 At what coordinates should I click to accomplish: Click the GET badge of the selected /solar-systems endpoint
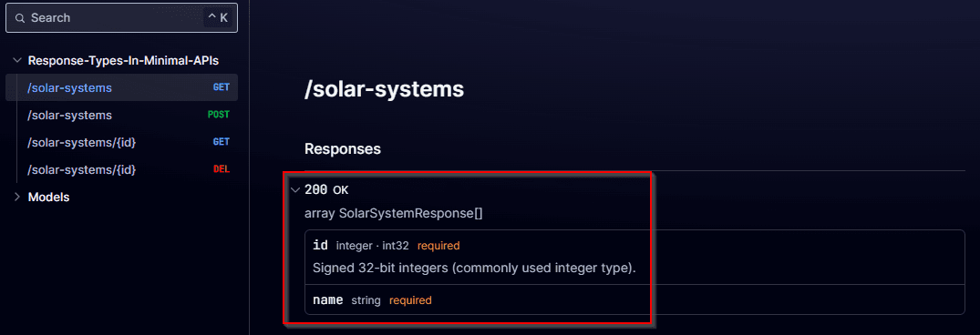222,88
